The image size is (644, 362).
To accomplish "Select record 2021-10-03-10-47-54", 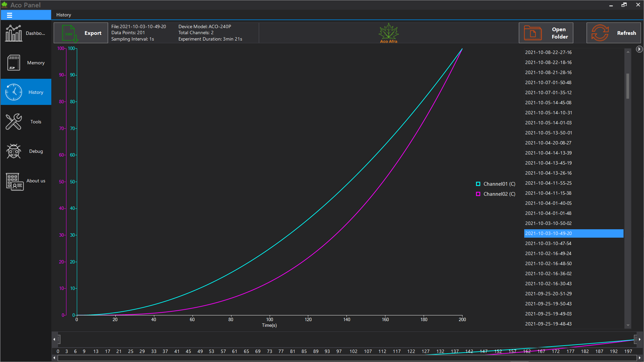I will click(x=574, y=243).
